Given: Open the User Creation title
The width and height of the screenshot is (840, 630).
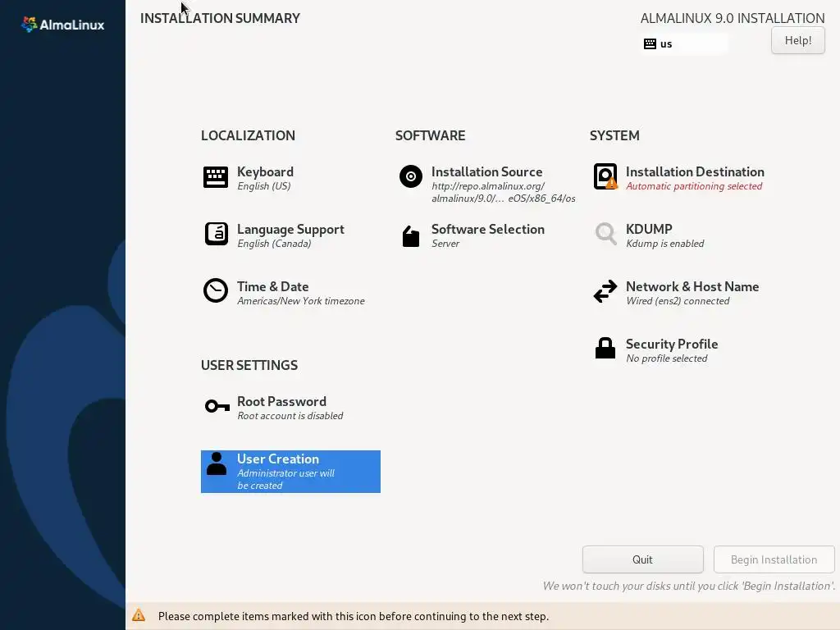Looking at the screenshot, I should tap(278, 459).
